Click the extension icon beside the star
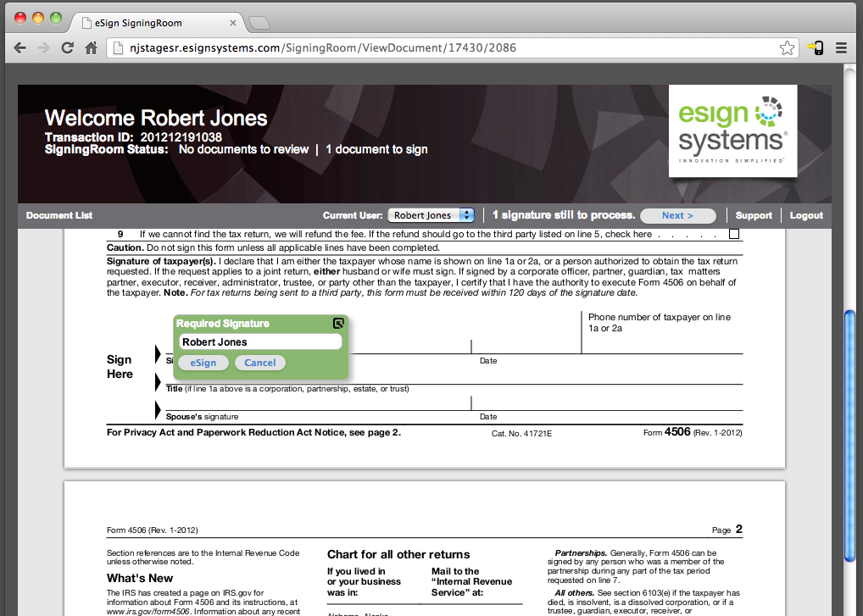Viewport: 863px width, 616px height. pos(816,48)
